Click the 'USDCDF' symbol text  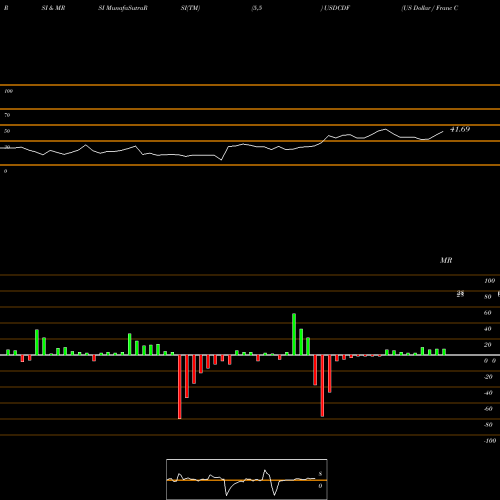click(337, 8)
